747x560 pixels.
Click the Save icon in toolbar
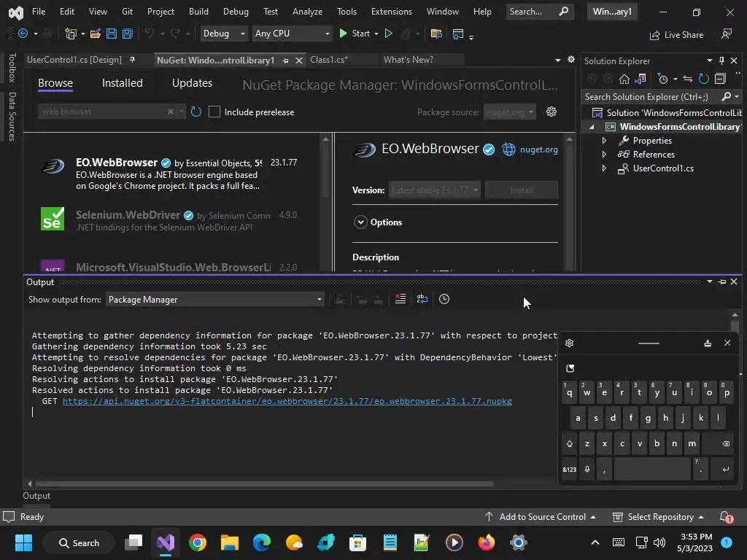pyautogui.click(x=112, y=34)
